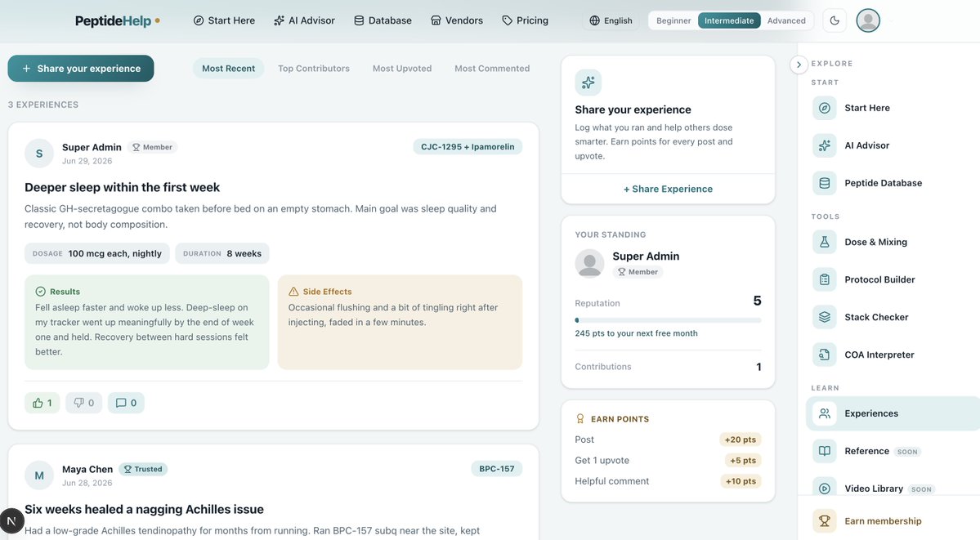The width and height of the screenshot is (980, 540).
Task: Click the Results checkmark icon
Action: (41, 292)
